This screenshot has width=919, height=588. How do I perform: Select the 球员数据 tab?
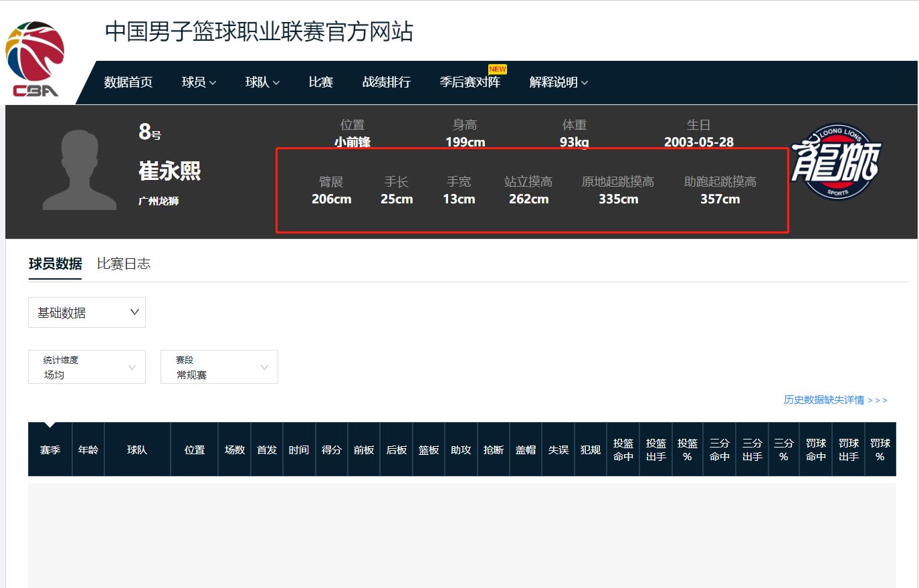point(55,264)
